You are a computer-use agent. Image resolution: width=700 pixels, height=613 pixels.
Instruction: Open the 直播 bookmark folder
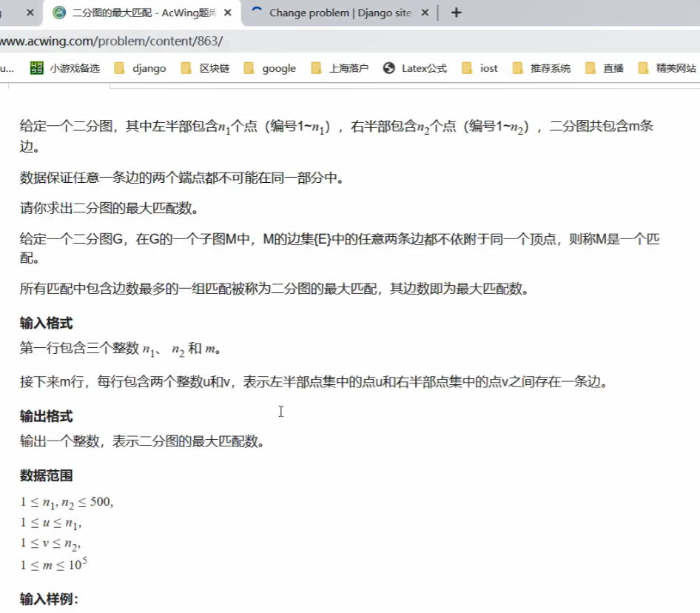[605, 68]
